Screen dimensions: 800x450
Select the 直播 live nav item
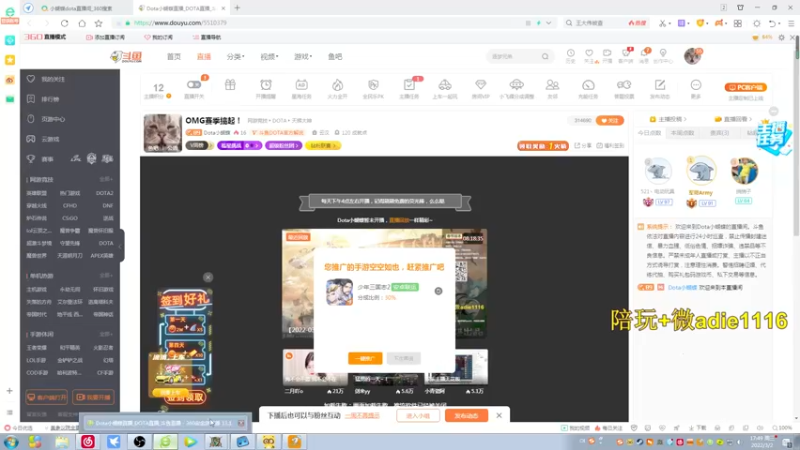(204, 57)
